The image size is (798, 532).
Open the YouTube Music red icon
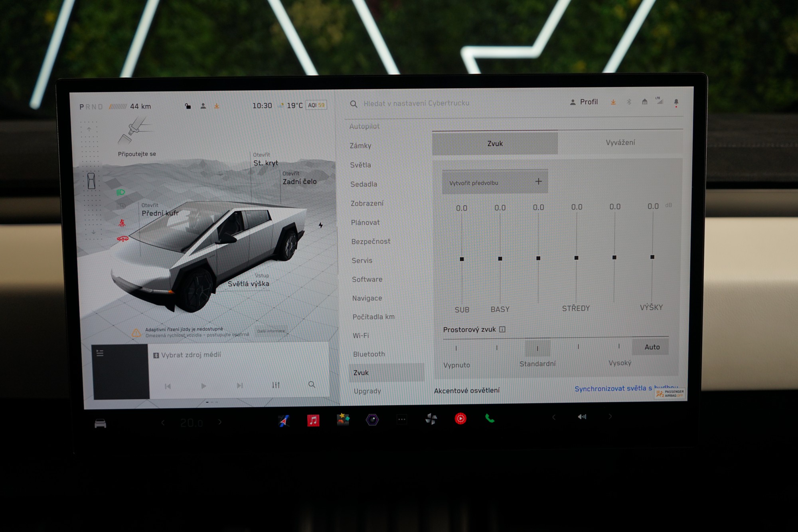click(460, 418)
